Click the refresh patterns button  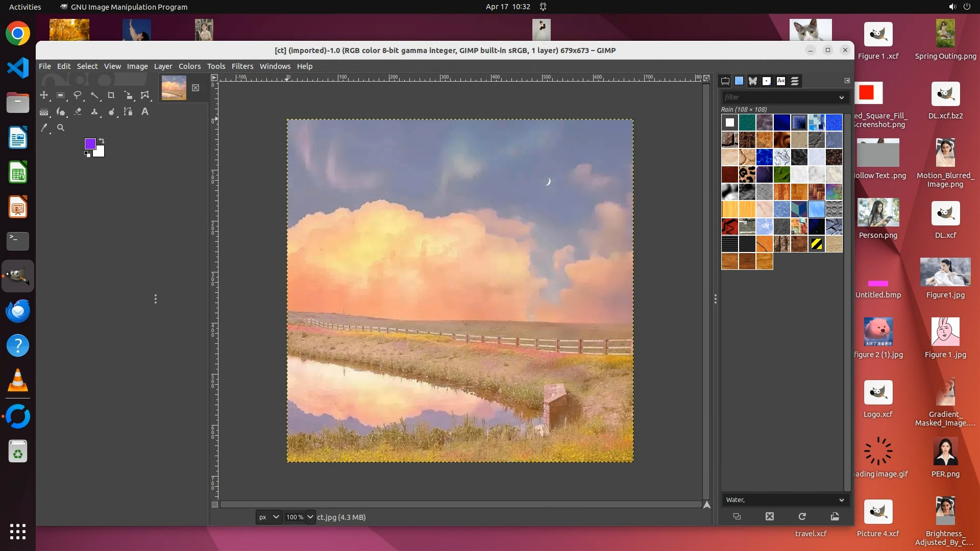[x=802, y=516]
